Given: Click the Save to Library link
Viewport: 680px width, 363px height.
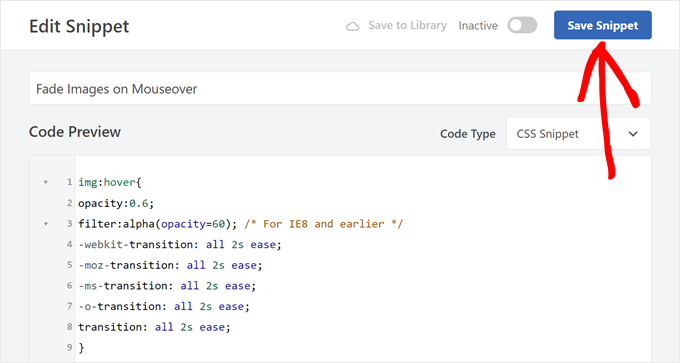Looking at the screenshot, I should (407, 26).
